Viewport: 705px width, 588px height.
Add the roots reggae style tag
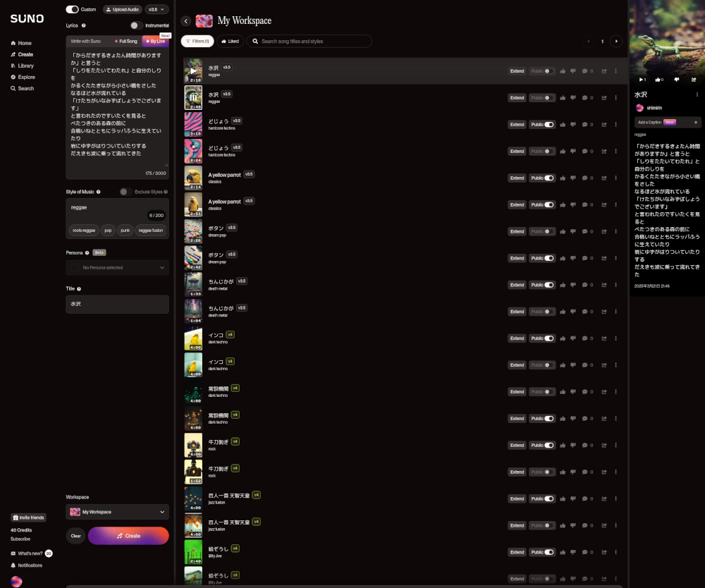[x=84, y=230]
